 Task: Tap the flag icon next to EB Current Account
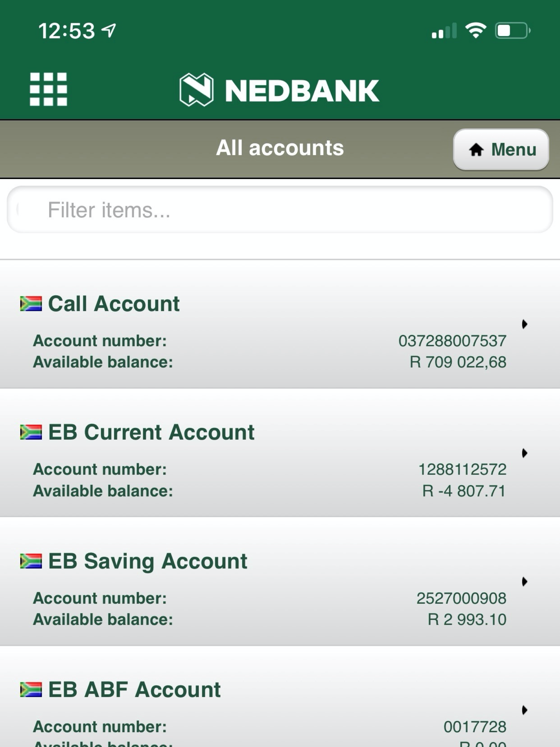31,432
